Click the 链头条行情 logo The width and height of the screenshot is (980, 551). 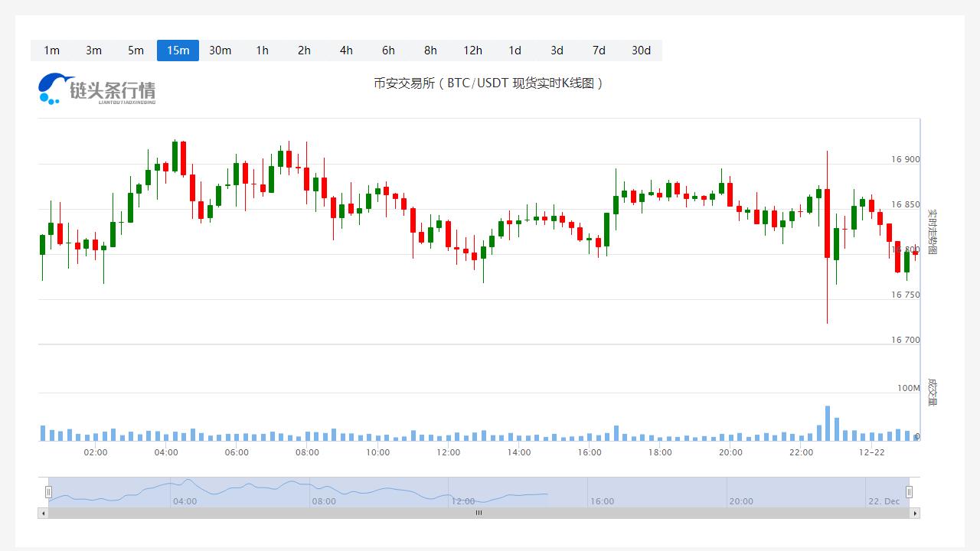pos(97,89)
